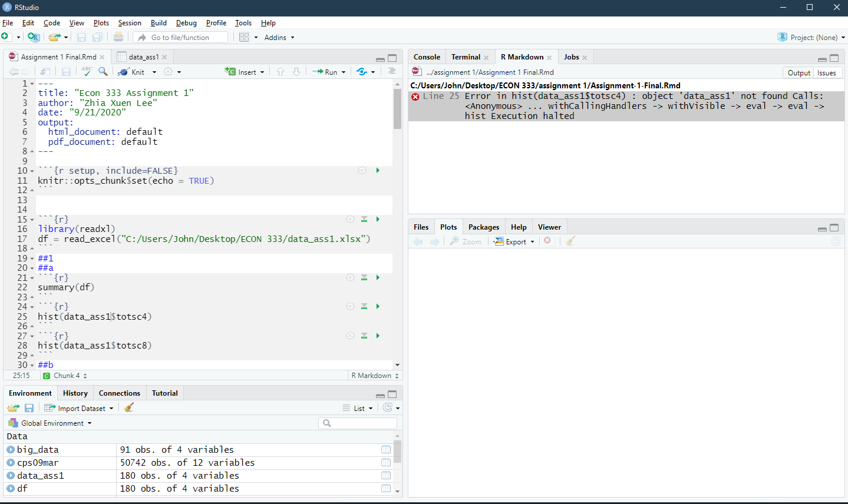848x504 pixels.
Task: Open table view icon for cps09mar
Action: pyautogui.click(x=386, y=463)
